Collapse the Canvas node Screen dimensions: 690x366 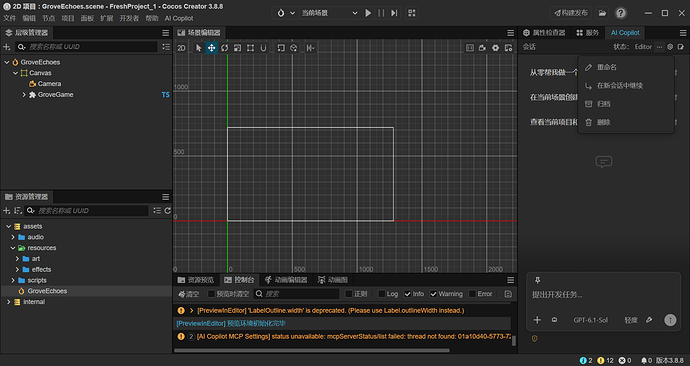click(15, 73)
